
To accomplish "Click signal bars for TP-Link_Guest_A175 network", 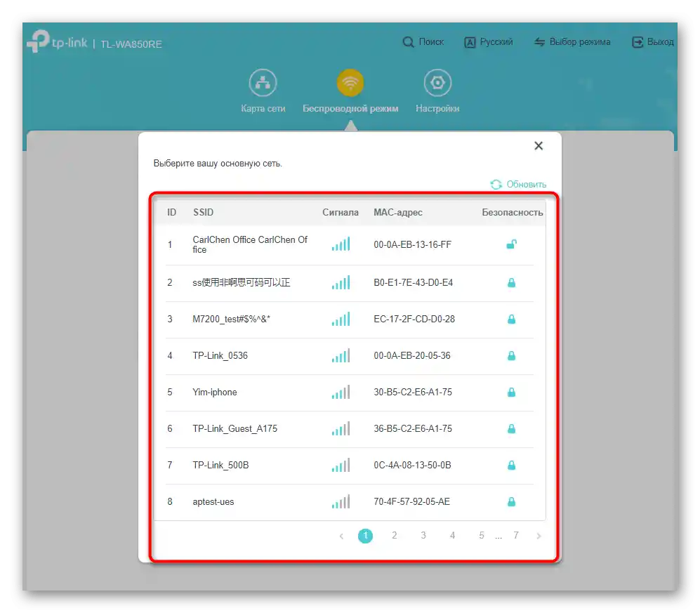I will 341,428.
